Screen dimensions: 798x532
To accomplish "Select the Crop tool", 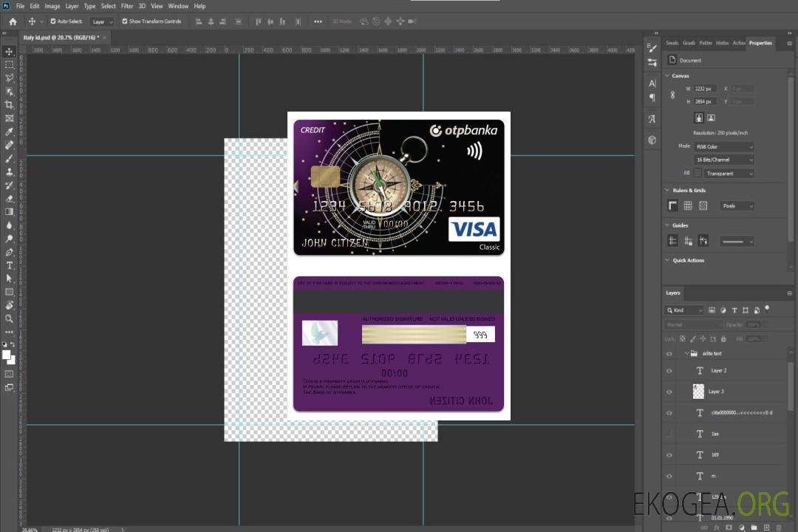I will coord(9,105).
